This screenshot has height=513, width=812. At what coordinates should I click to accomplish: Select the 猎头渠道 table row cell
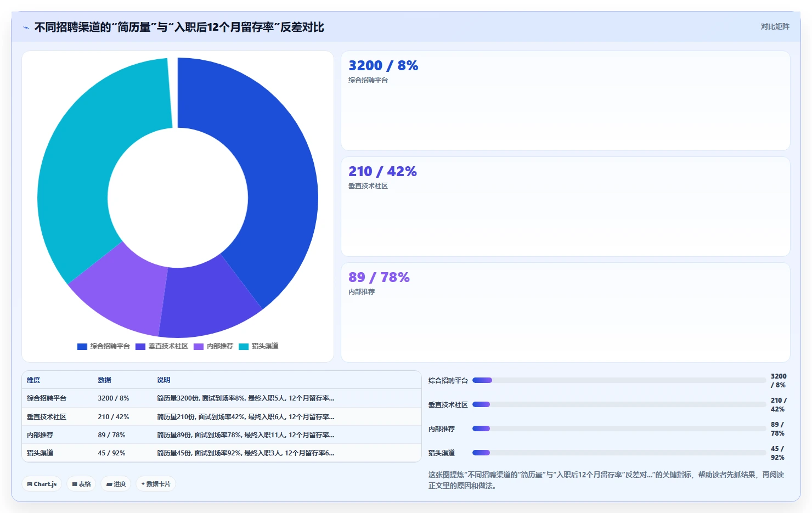point(40,453)
